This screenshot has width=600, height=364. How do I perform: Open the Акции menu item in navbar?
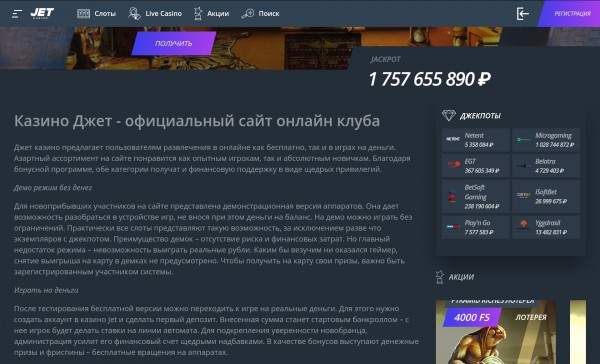click(x=218, y=13)
